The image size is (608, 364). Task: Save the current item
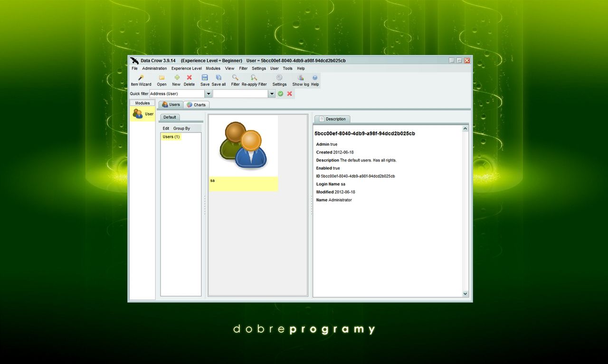click(205, 80)
